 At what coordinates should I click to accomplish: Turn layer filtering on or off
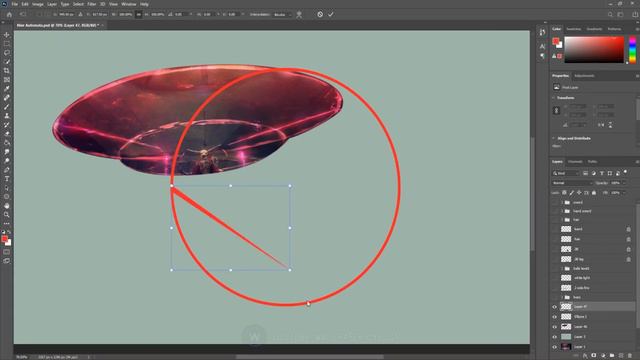point(625,172)
